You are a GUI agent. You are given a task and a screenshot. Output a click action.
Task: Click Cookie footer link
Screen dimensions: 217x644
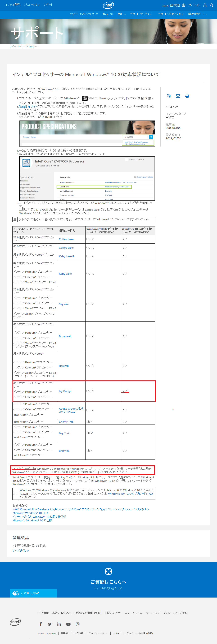(116, 633)
